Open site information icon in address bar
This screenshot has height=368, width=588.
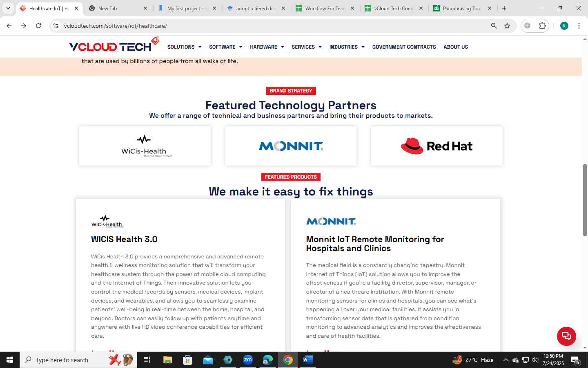tap(56, 26)
